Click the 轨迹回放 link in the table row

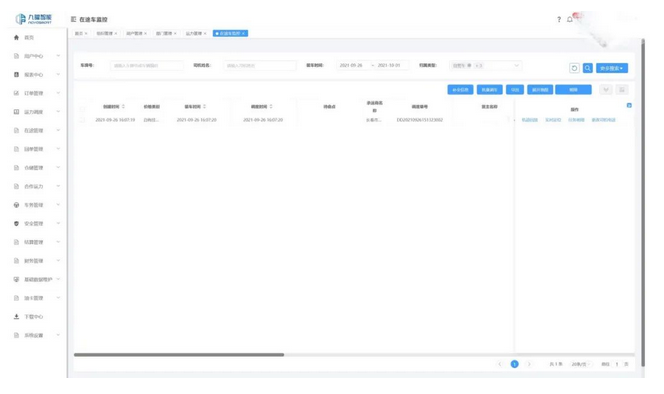[x=530, y=120]
